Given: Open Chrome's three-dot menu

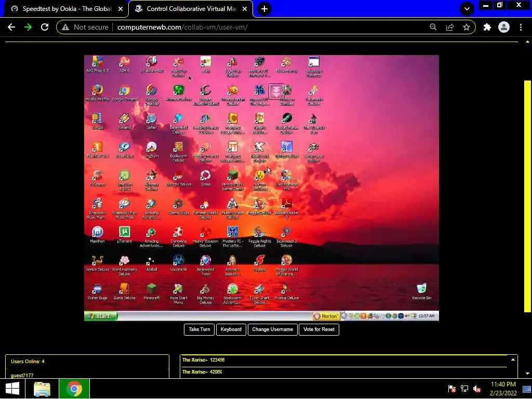Looking at the screenshot, I should click(x=521, y=27).
